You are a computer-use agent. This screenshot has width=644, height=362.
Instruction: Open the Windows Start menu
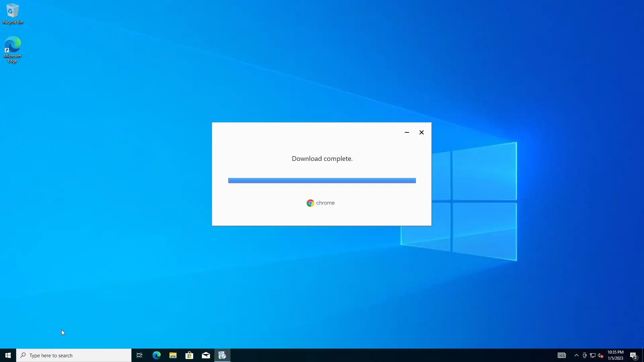point(8,355)
